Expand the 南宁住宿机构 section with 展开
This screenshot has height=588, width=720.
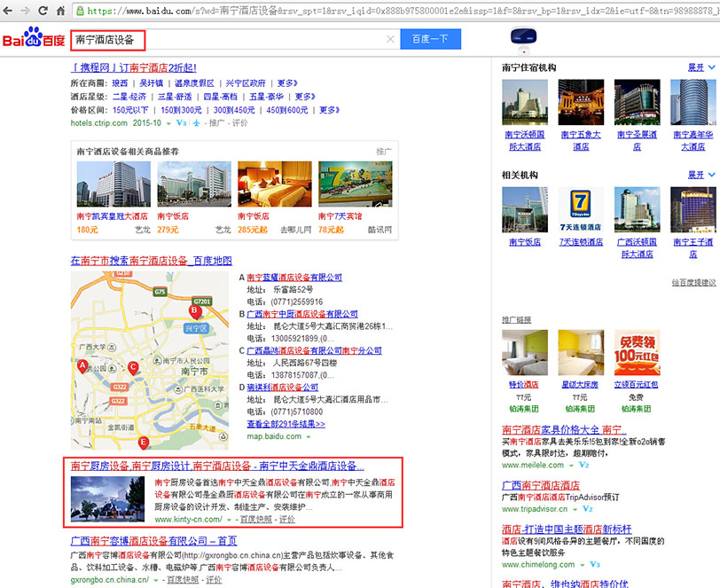[700, 67]
